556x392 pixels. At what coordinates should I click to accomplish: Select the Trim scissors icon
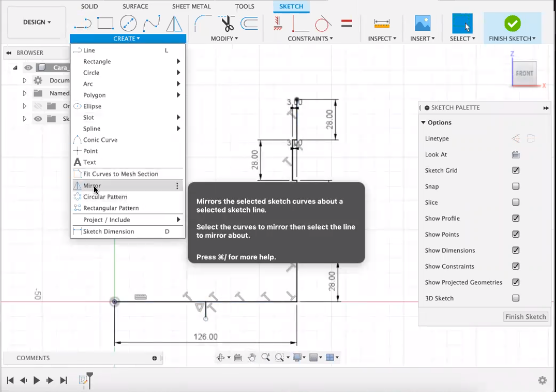(x=226, y=23)
